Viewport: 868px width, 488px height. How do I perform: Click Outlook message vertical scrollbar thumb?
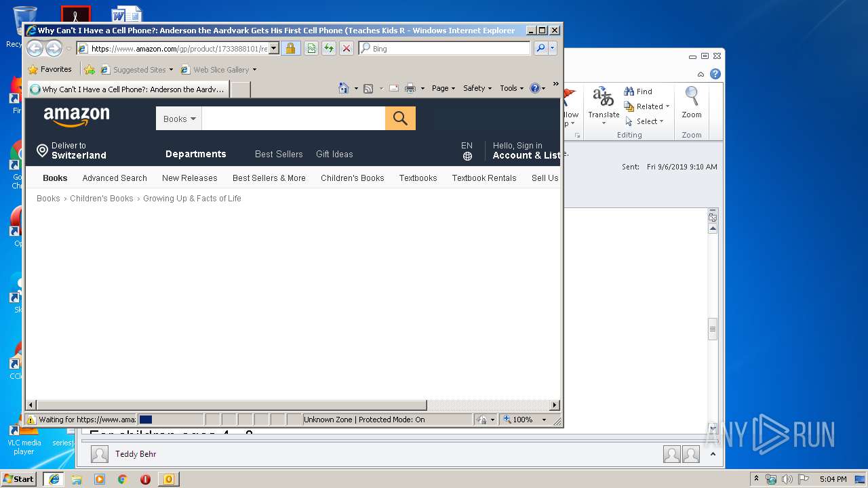pos(713,329)
